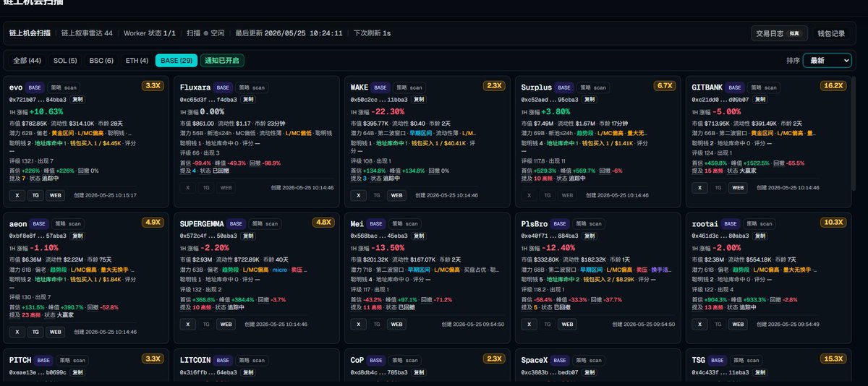Viewport: 868px width, 386px height.
Task: Open the X link on WAKE card
Action: point(359,195)
